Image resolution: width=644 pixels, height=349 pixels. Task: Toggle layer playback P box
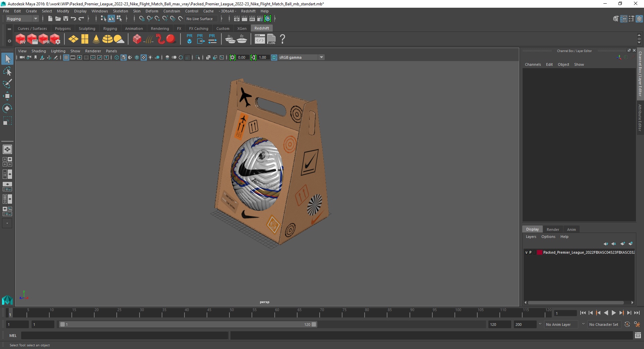click(x=530, y=252)
